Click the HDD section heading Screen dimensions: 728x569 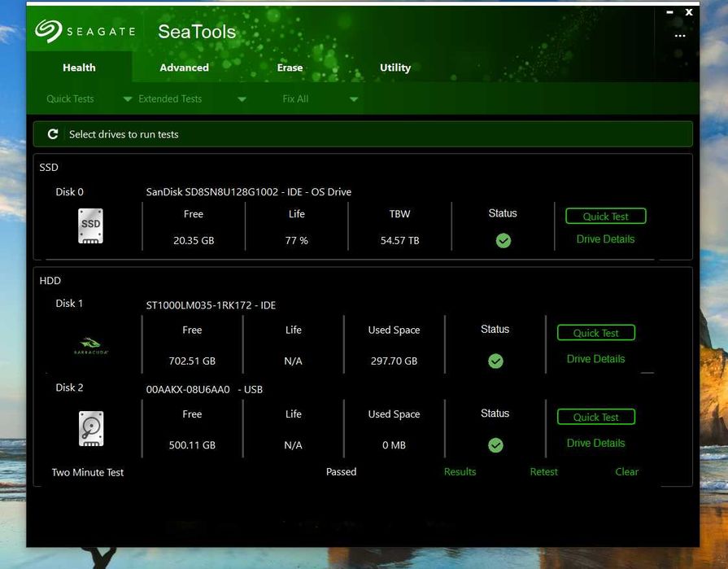50,280
